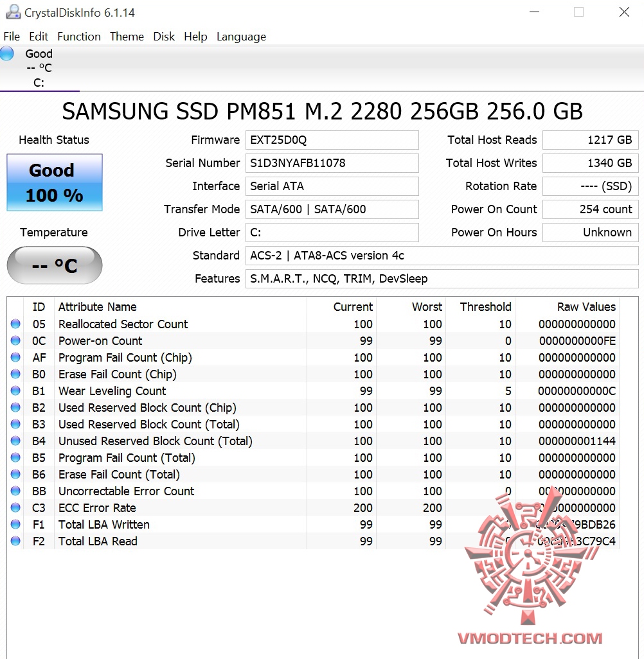Click the Raw Values column header
Screen dimensions: 644x659
pyautogui.click(x=567, y=307)
